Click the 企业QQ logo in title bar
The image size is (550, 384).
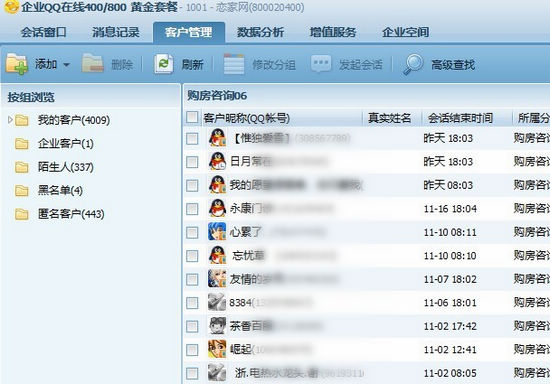pyautogui.click(x=12, y=6)
